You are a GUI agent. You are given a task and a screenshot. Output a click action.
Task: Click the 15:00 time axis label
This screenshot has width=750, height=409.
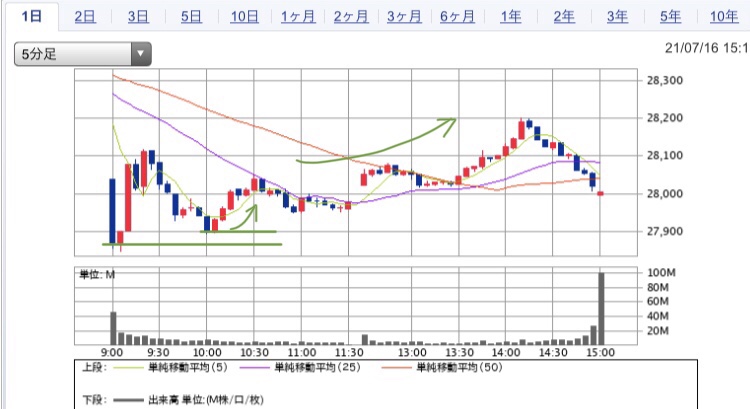[600, 353]
